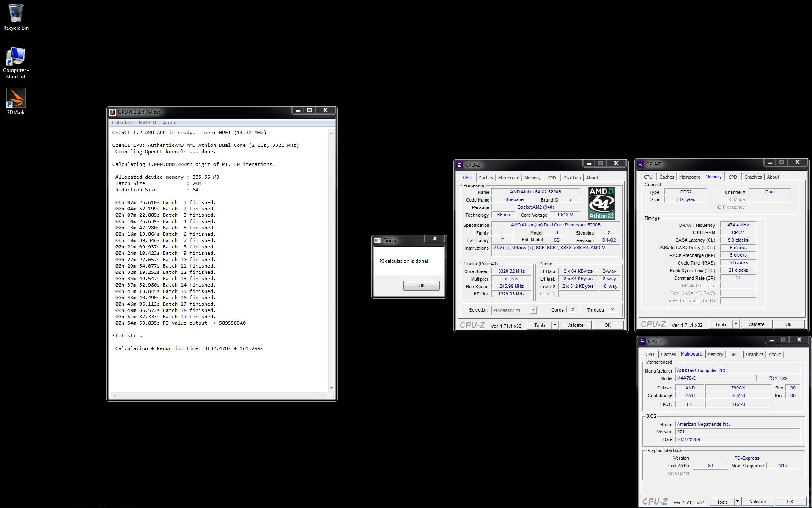Close the CPU-Z Mainboard tab window

pos(799,340)
